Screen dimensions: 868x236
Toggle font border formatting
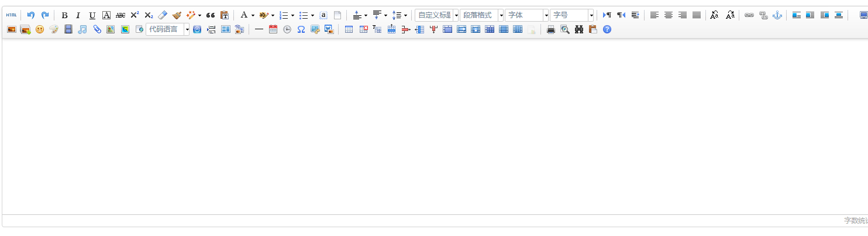coord(106,15)
